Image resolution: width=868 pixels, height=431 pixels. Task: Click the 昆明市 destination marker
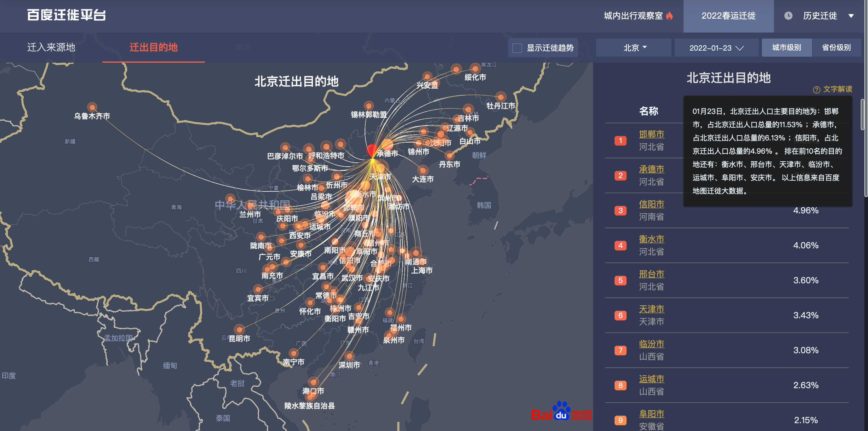tap(239, 329)
